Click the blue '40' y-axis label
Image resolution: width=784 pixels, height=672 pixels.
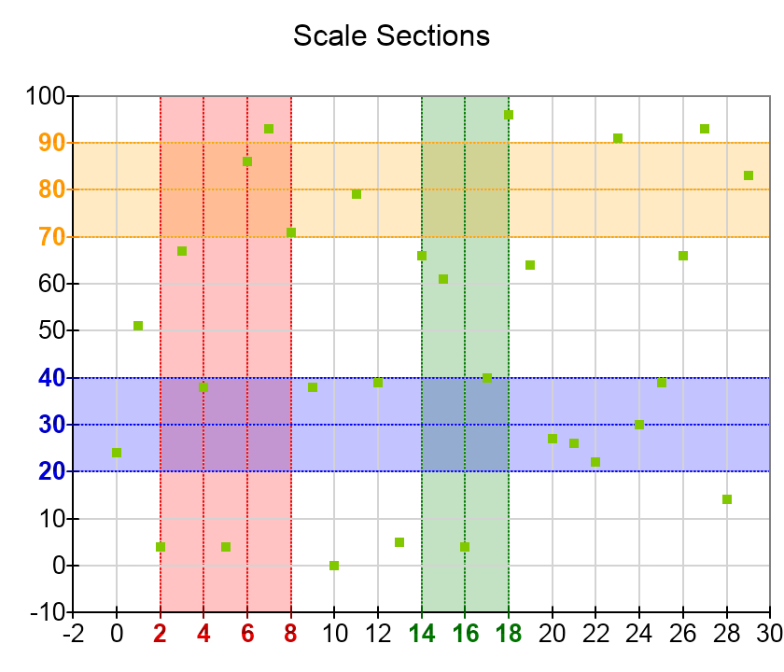click(51, 378)
